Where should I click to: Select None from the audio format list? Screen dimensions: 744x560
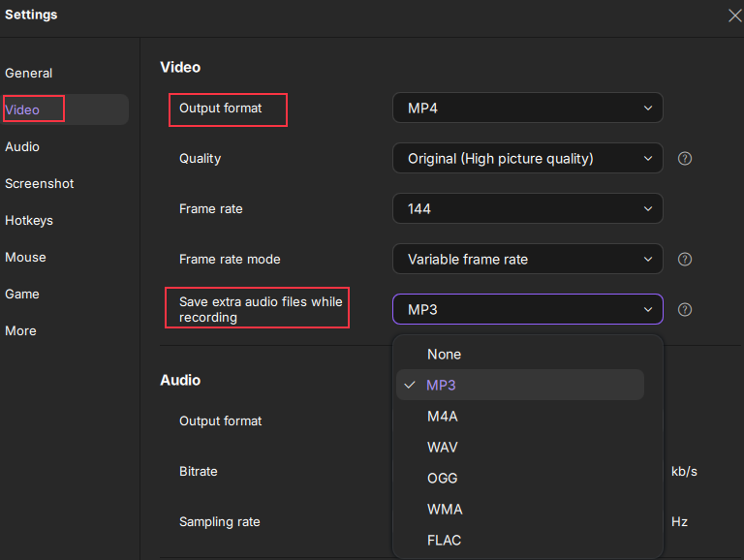[x=445, y=355]
